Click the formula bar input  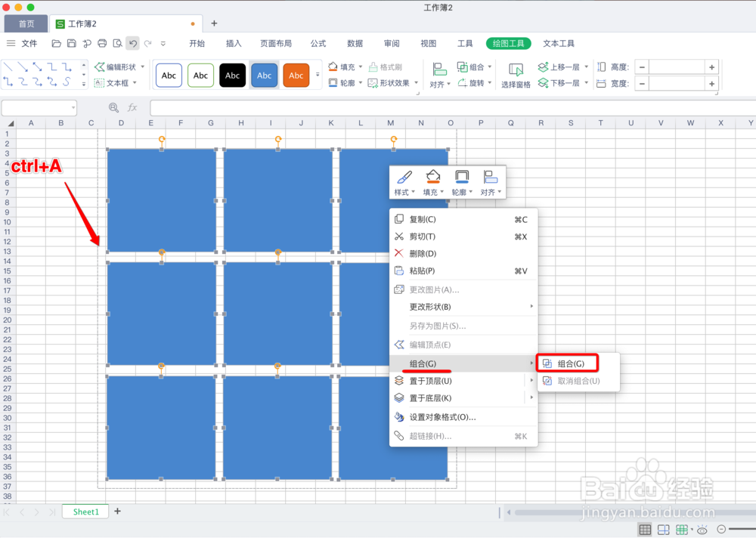(x=453, y=107)
